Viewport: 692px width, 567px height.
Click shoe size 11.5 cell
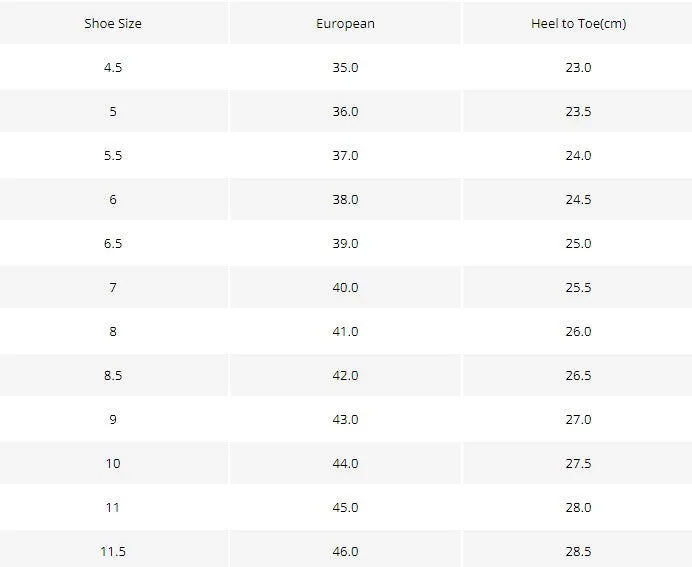click(x=113, y=551)
